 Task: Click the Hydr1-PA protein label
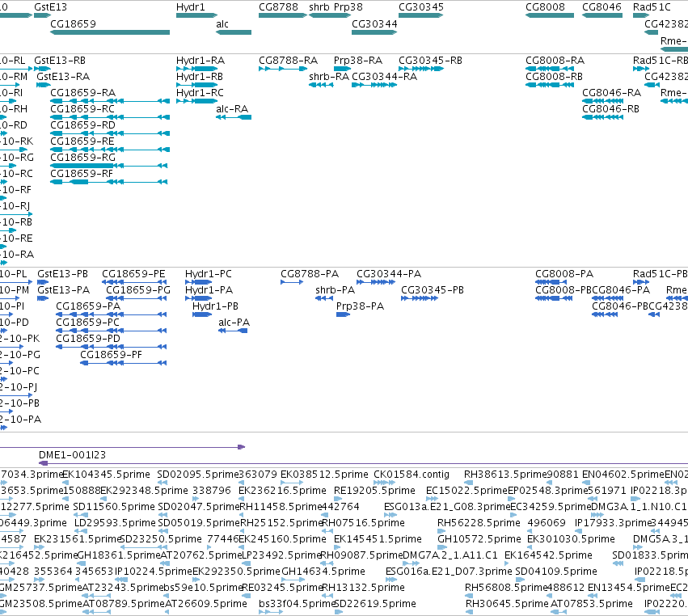(x=209, y=290)
